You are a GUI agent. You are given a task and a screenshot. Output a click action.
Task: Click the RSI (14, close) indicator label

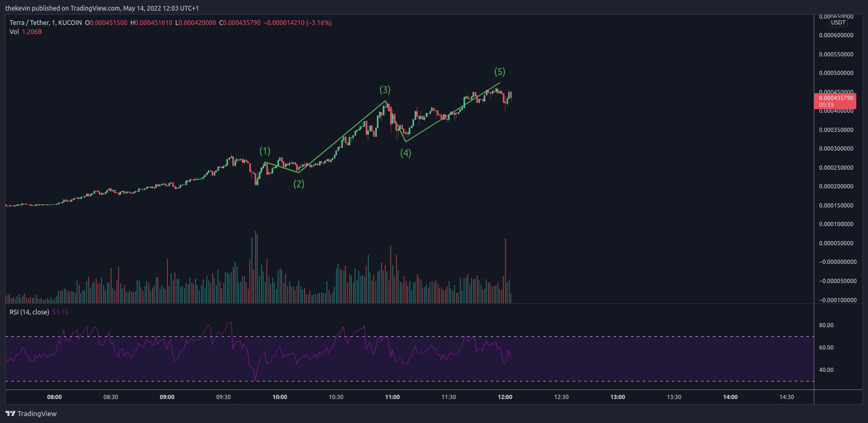click(x=29, y=312)
